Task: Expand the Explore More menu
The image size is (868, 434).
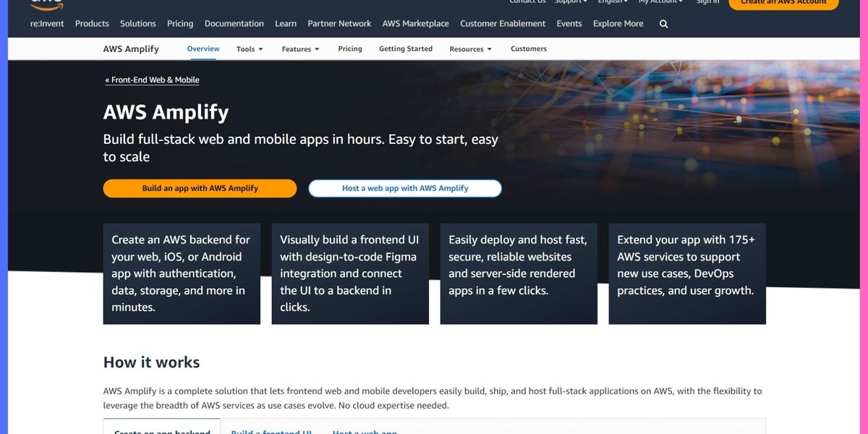Action: pos(617,23)
